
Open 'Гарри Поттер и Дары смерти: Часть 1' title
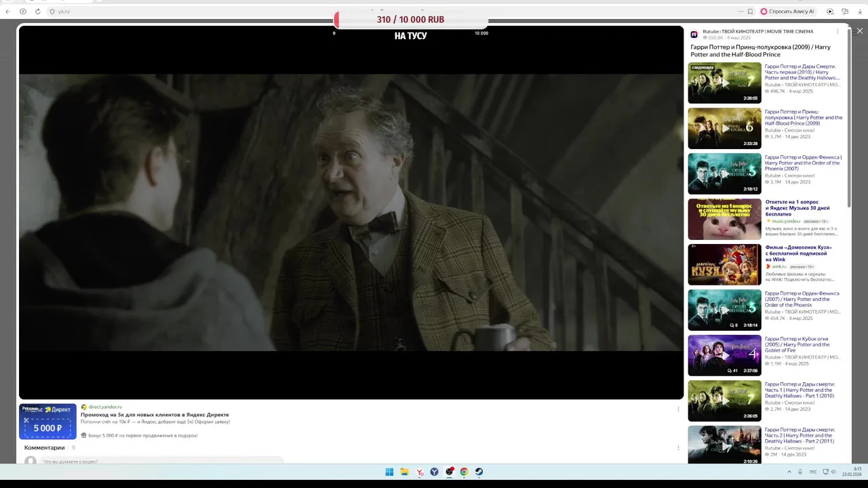pyautogui.click(x=800, y=390)
